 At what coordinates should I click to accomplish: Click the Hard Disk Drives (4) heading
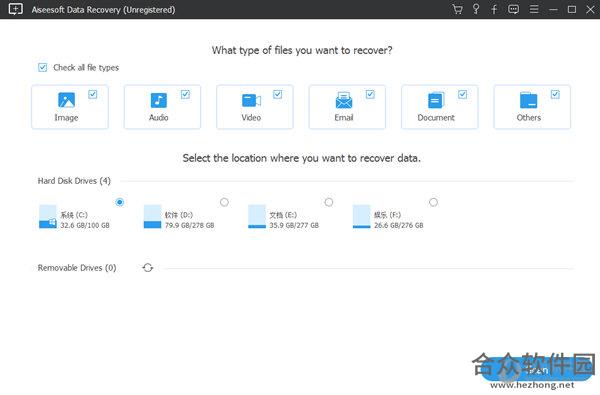[74, 181]
